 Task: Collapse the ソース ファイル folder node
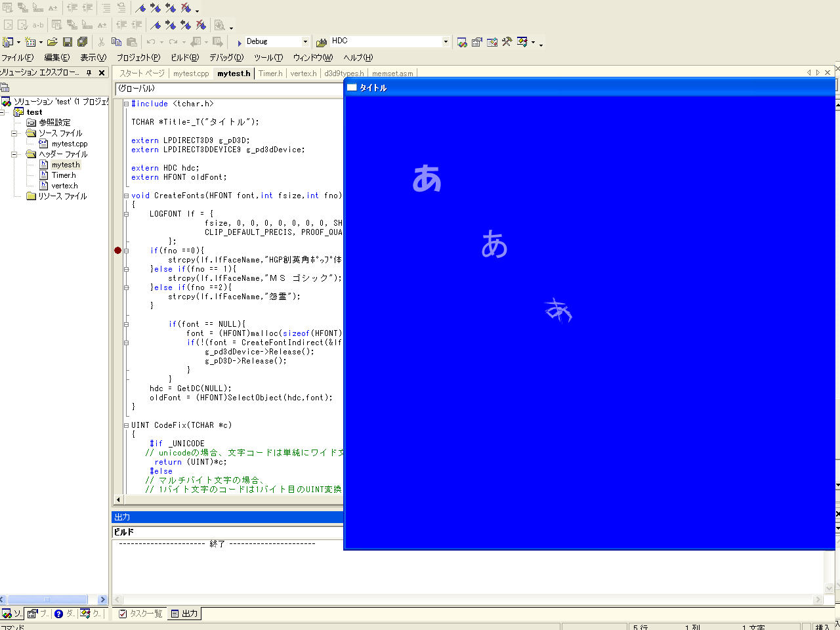[14, 133]
